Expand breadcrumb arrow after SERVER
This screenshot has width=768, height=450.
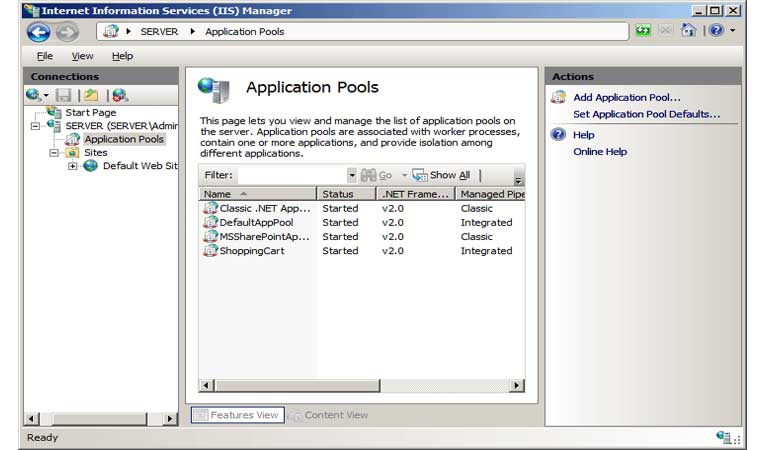tap(192, 31)
